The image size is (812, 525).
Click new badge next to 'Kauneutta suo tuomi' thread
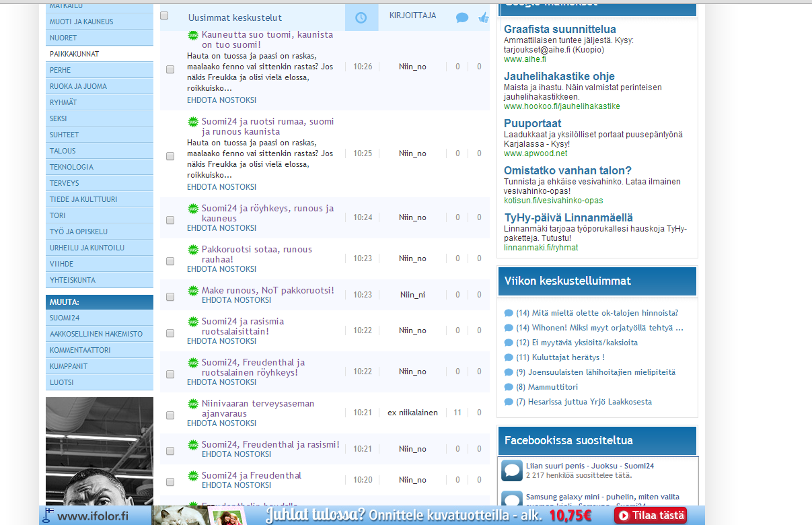click(193, 35)
